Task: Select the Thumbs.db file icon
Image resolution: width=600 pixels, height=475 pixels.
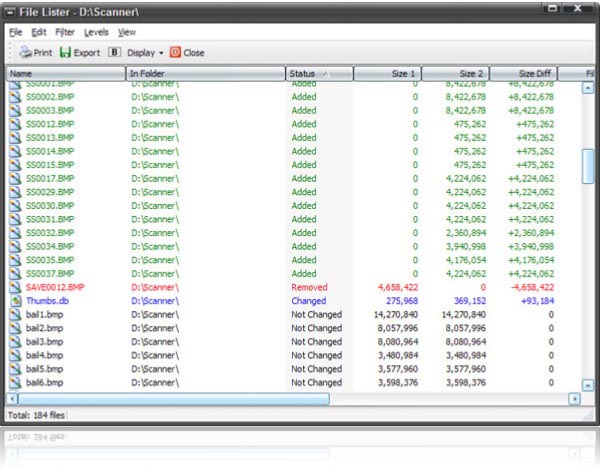Action: click(15, 301)
